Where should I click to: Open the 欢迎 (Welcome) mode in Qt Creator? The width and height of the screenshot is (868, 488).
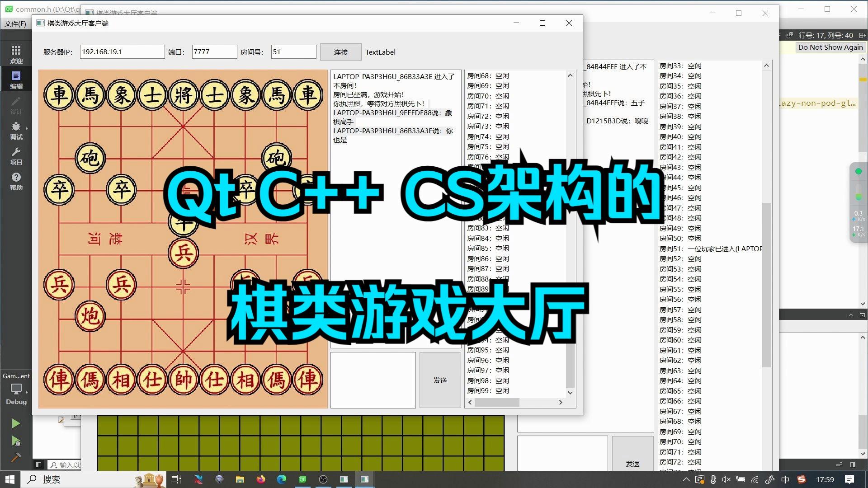click(x=16, y=54)
